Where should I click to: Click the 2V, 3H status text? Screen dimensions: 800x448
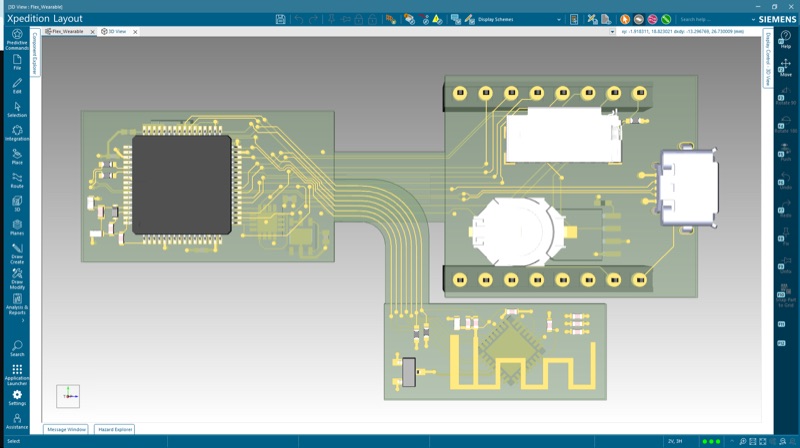tap(674, 441)
